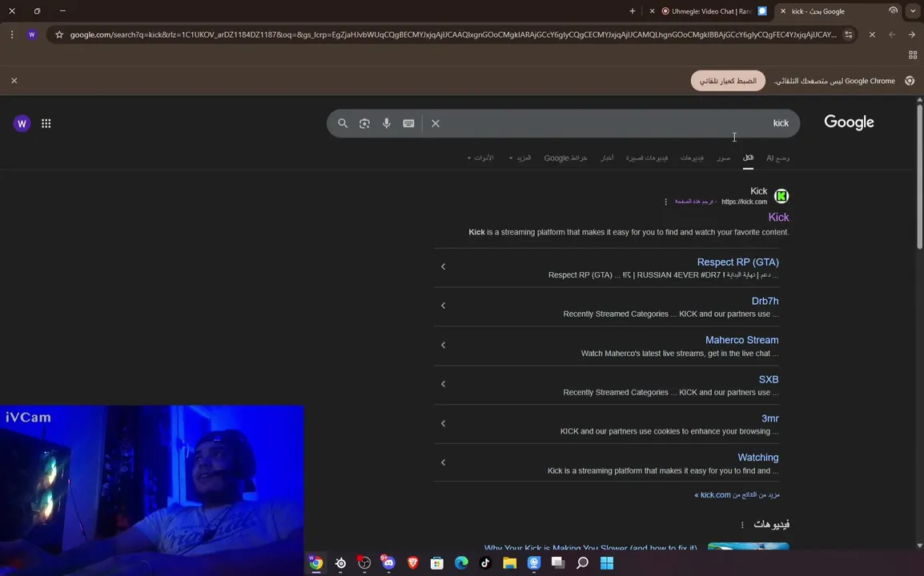Launch Brave browser from the taskbar

point(412,563)
